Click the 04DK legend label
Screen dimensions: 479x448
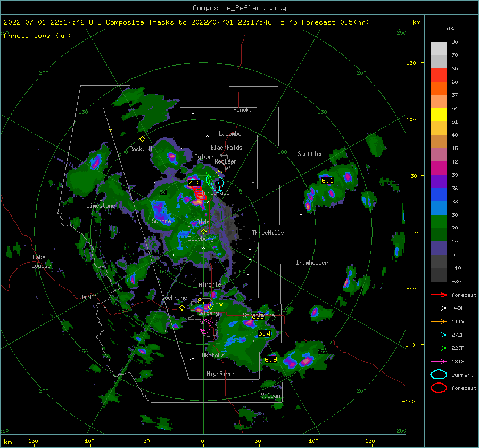click(x=458, y=308)
